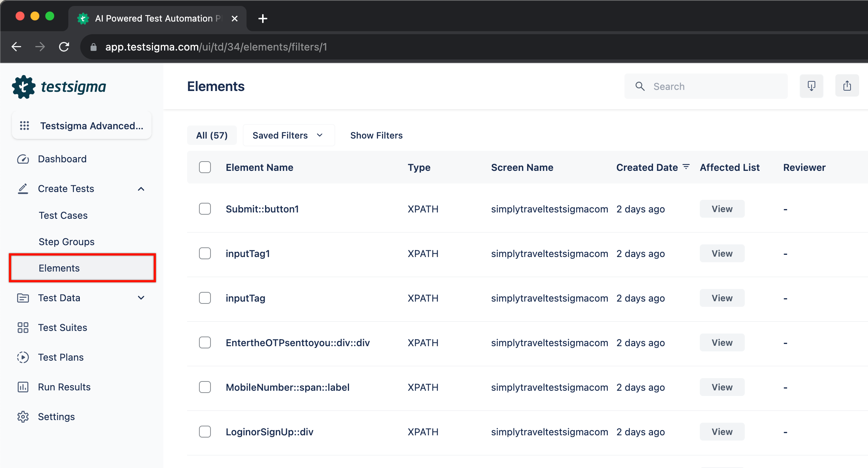Viewport: 868px width, 468px height.
Task: Click the Created Date column header
Action: tap(647, 168)
